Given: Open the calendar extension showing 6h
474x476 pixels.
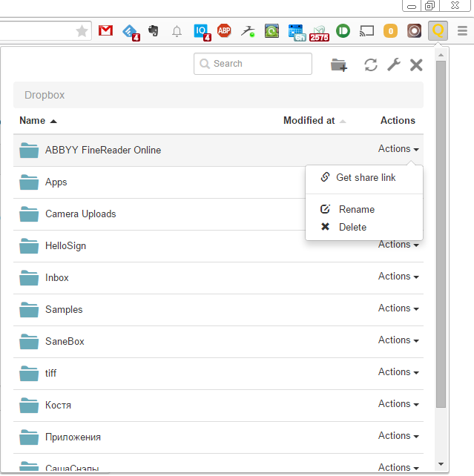Looking at the screenshot, I should [x=297, y=33].
